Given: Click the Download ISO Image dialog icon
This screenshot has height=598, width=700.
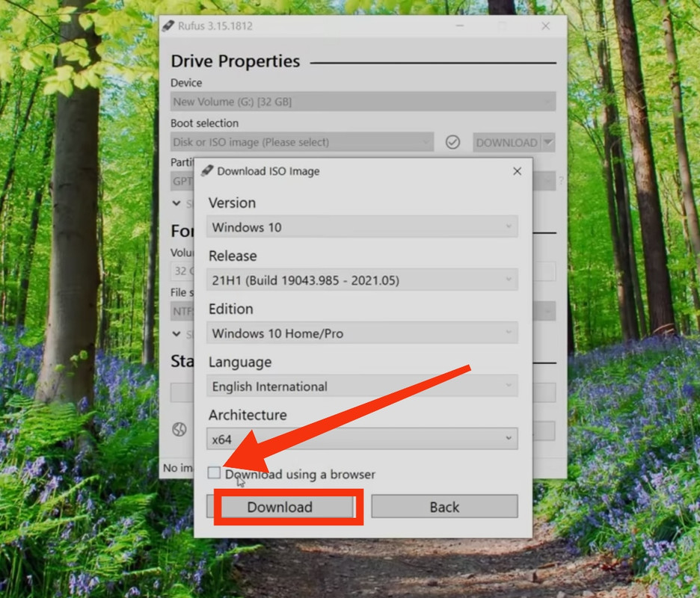Looking at the screenshot, I should (x=206, y=171).
